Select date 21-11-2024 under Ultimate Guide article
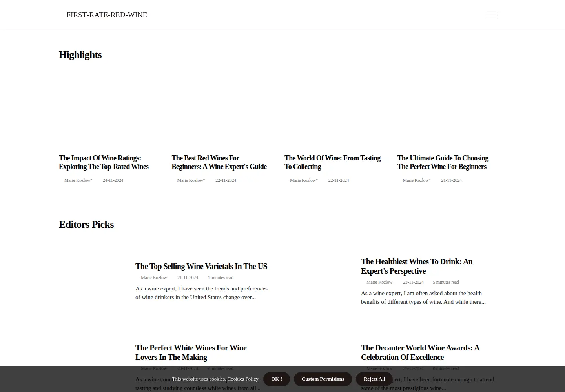The height and width of the screenshot is (392, 565). [451, 180]
